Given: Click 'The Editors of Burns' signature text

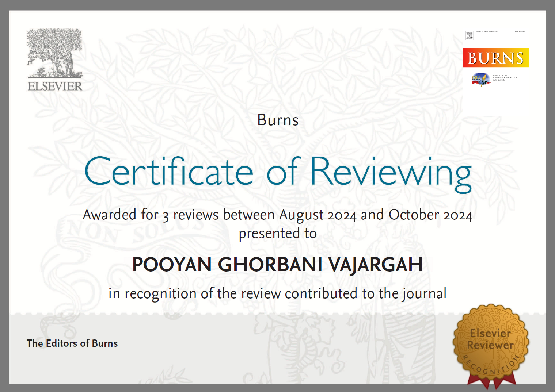Looking at the screenshot, I should pos(72,343).
